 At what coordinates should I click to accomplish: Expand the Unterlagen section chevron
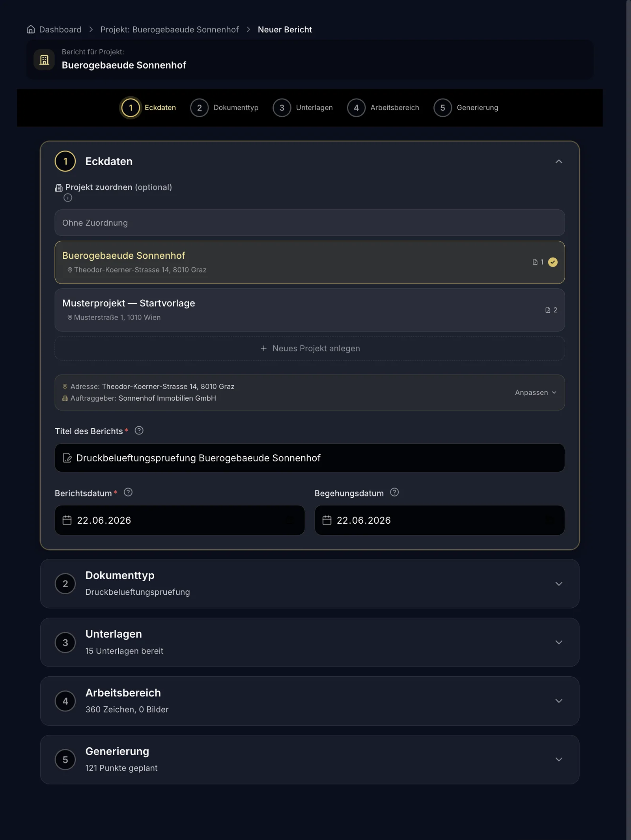click(x=559, y=642)
